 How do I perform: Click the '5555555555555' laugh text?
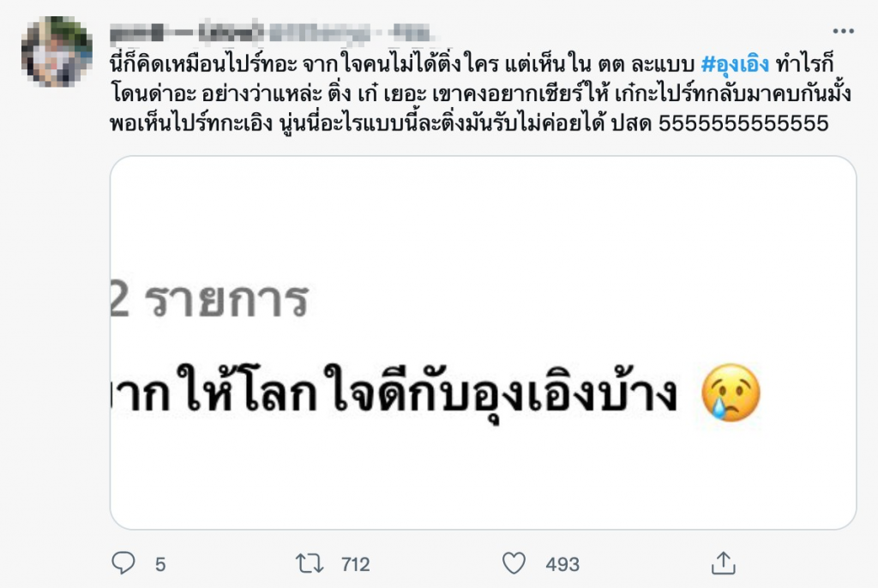tap(743, 123)
